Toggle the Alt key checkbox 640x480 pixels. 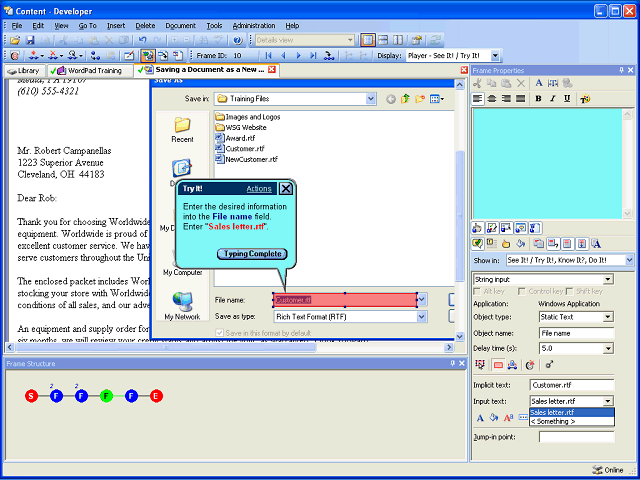(x=476, y=291)
